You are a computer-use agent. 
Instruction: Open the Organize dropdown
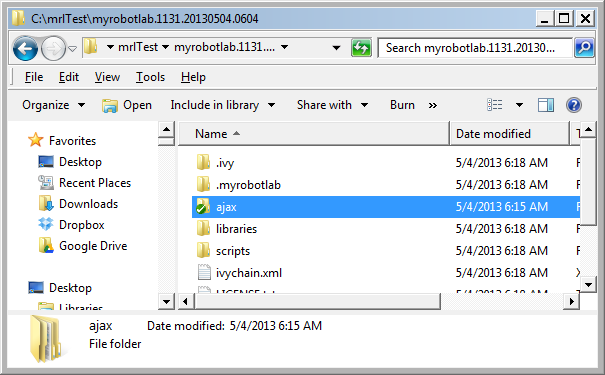point(54,105)
